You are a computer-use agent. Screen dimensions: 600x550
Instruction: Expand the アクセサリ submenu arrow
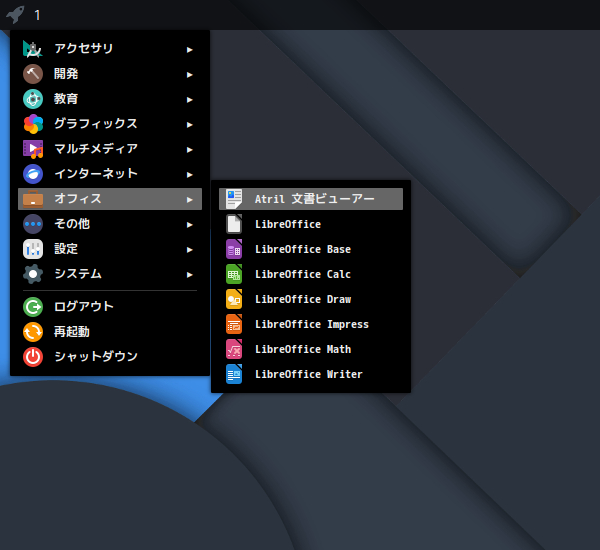[x=189, y=50]
